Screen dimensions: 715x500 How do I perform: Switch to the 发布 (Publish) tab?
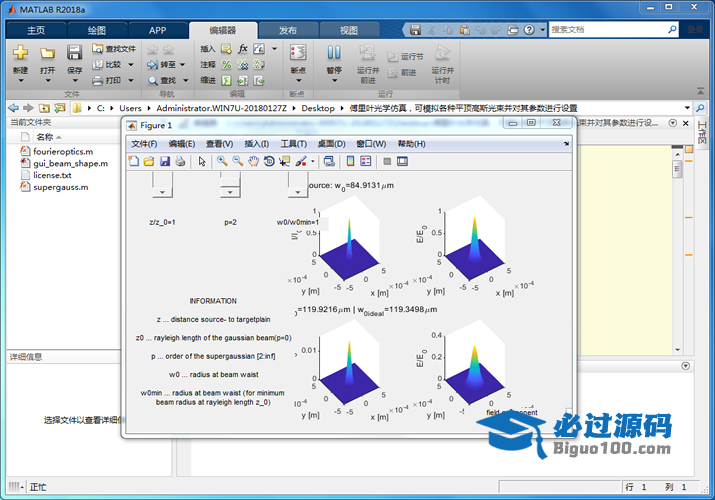click(x=288, y=31)
